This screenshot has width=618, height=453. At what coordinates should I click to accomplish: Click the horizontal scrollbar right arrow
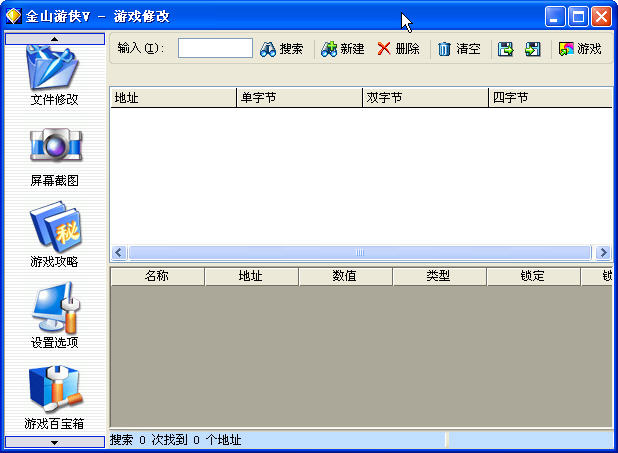602,252
